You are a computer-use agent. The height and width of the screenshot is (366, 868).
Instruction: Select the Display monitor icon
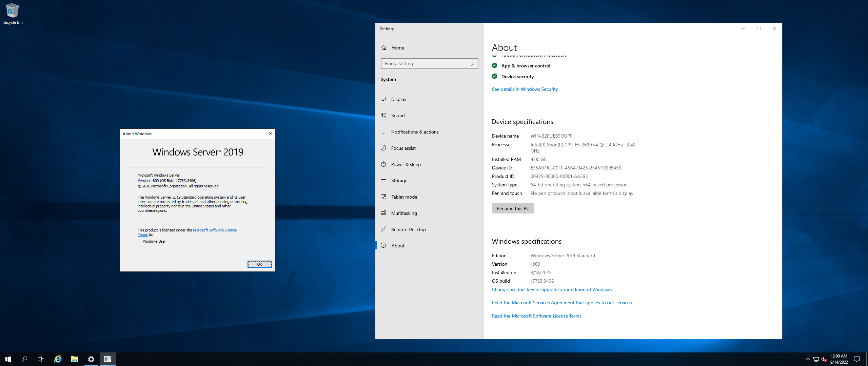click(383, 99)
